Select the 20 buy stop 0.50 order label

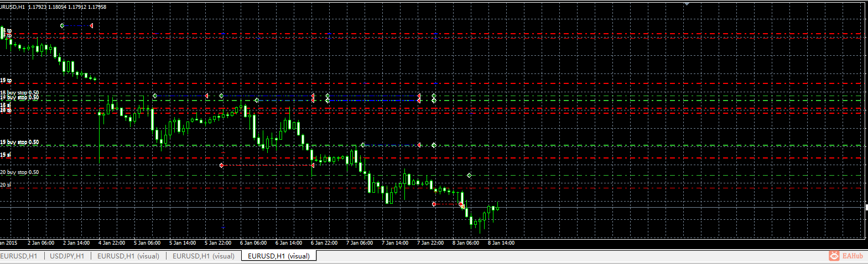(19, 172)
